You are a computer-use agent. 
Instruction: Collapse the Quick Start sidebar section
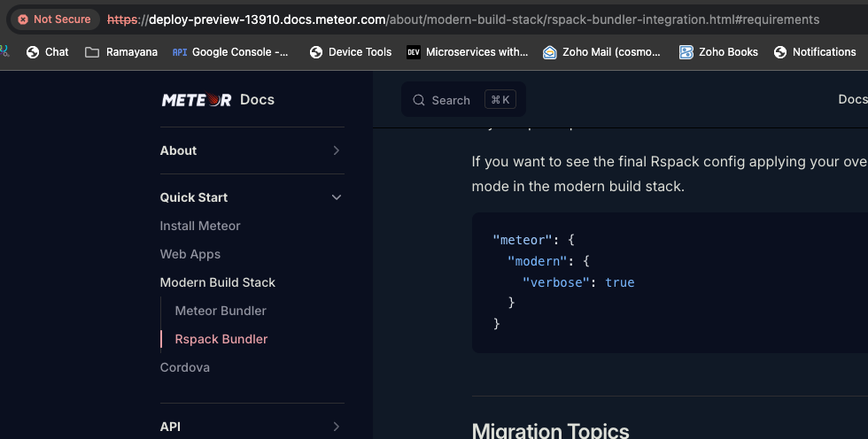252,197
